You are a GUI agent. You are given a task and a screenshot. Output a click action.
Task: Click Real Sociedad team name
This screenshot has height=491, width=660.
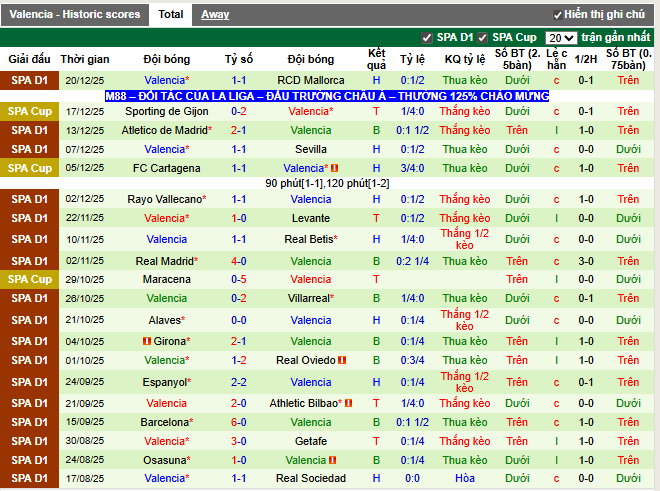(311, 478)
